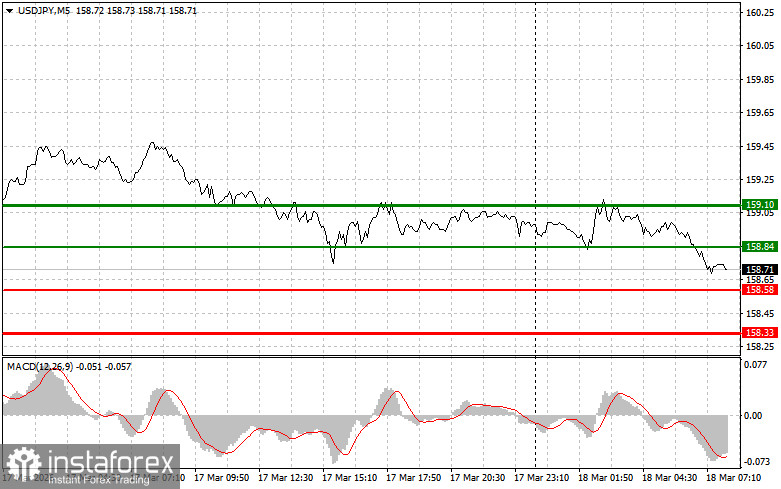Click the 18 Mar 04:30 time label

[669, 478]
